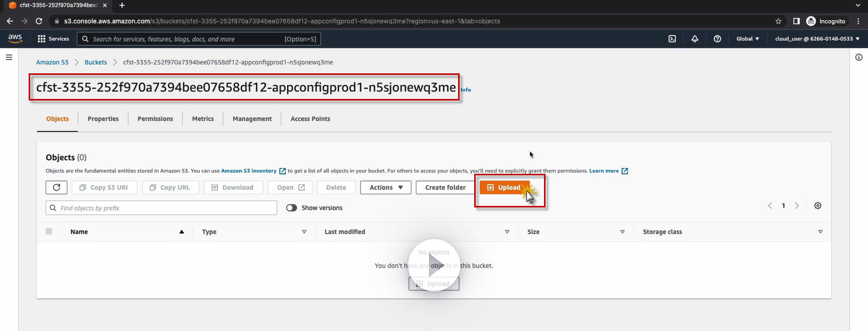Click the Copy S3 URI button

(x=104, y=187)
